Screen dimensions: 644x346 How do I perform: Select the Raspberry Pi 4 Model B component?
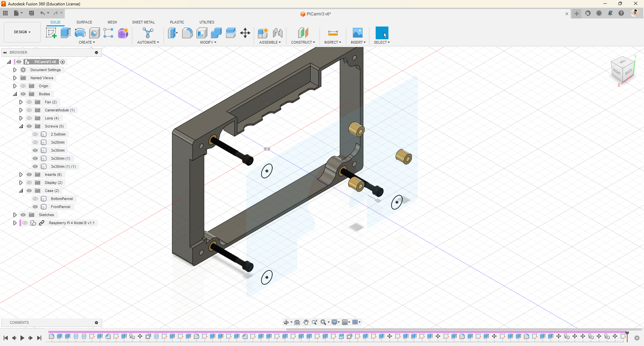pos(71,223)
